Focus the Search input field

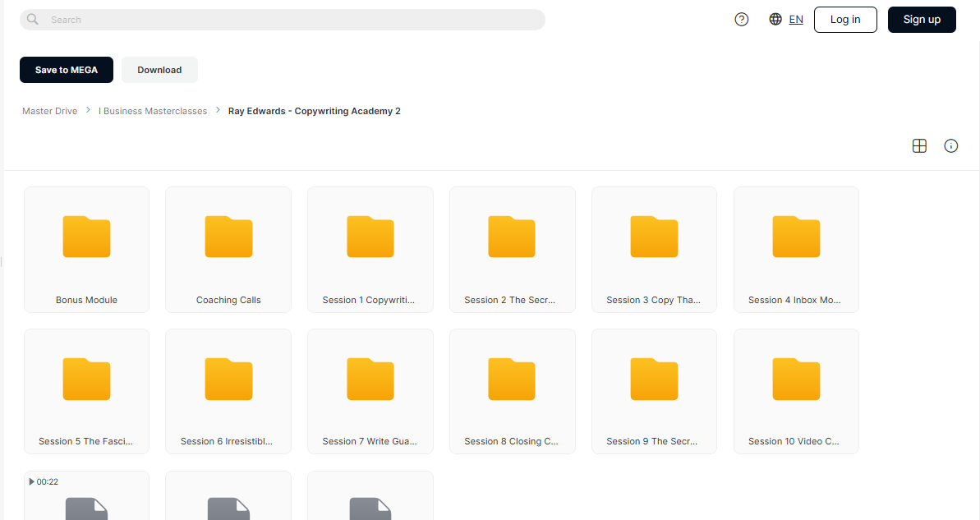click(283, 20)
